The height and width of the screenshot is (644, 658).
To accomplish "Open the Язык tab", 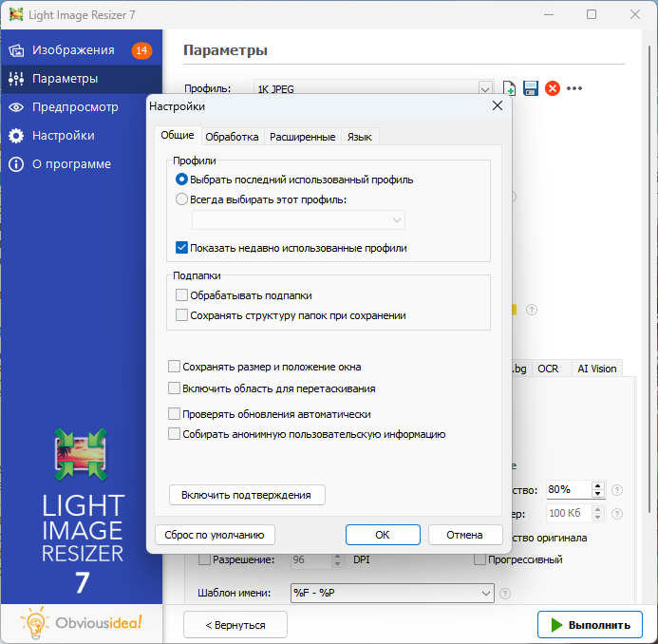I will (359, 137).
